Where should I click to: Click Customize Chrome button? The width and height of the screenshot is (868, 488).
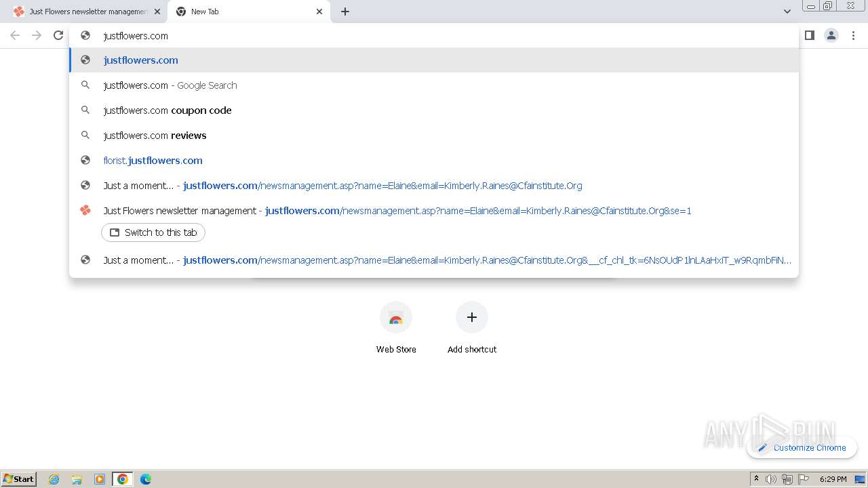[x=802, y=447]
